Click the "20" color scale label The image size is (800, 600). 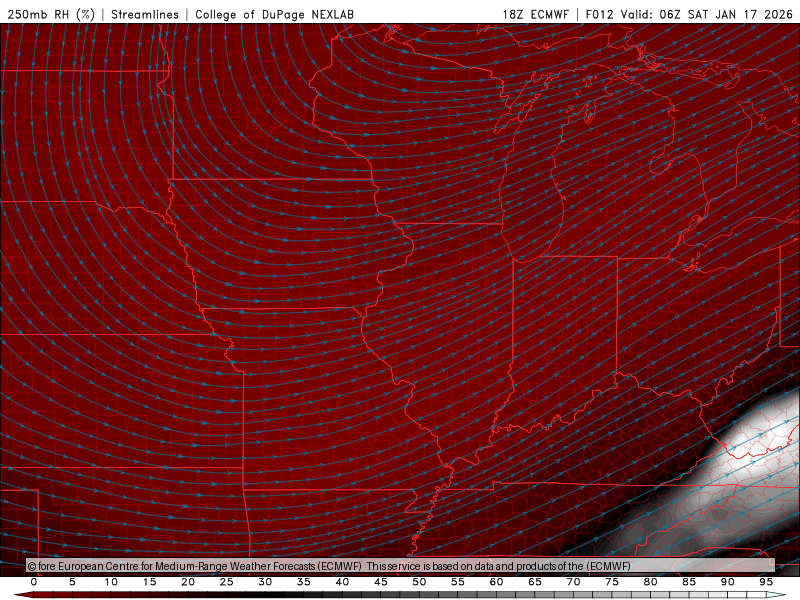188,582
